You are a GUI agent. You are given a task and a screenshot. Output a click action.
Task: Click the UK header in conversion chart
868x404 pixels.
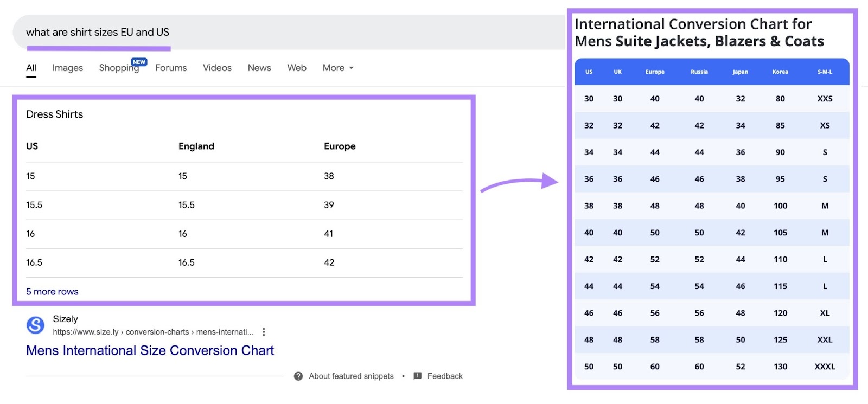pos(617,72)
